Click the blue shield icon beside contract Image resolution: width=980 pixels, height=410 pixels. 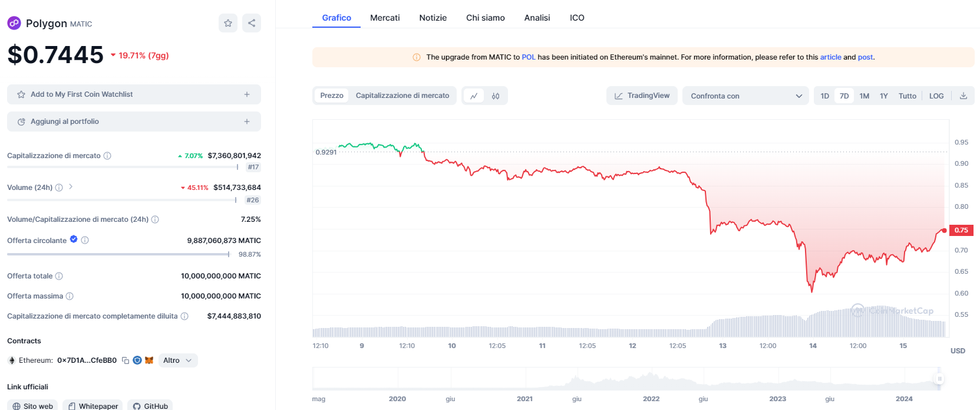(x=137, y=360)
